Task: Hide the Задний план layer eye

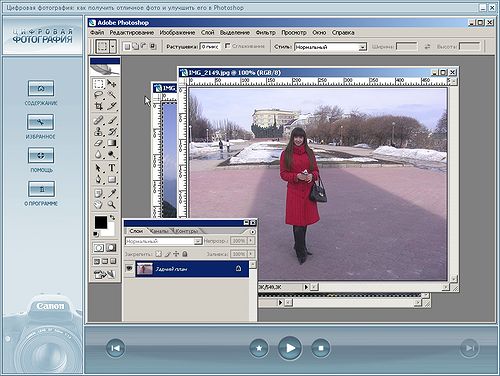Action: (x=129, y=269)
